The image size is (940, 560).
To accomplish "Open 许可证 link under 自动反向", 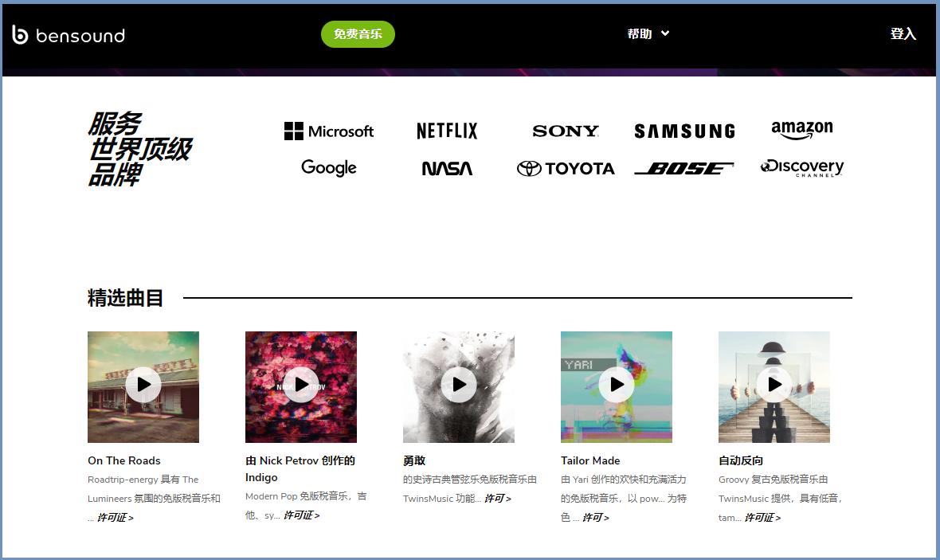I will pos(762,518).
